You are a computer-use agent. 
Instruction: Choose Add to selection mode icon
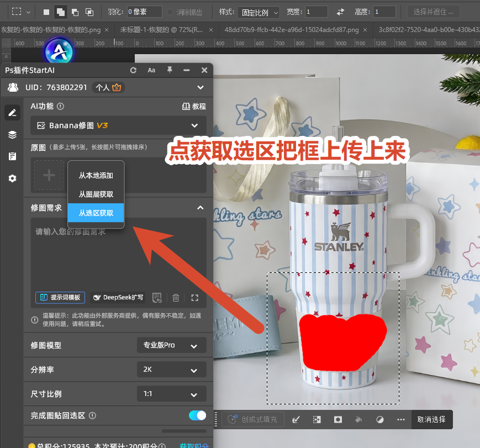[x=61, y=12]
